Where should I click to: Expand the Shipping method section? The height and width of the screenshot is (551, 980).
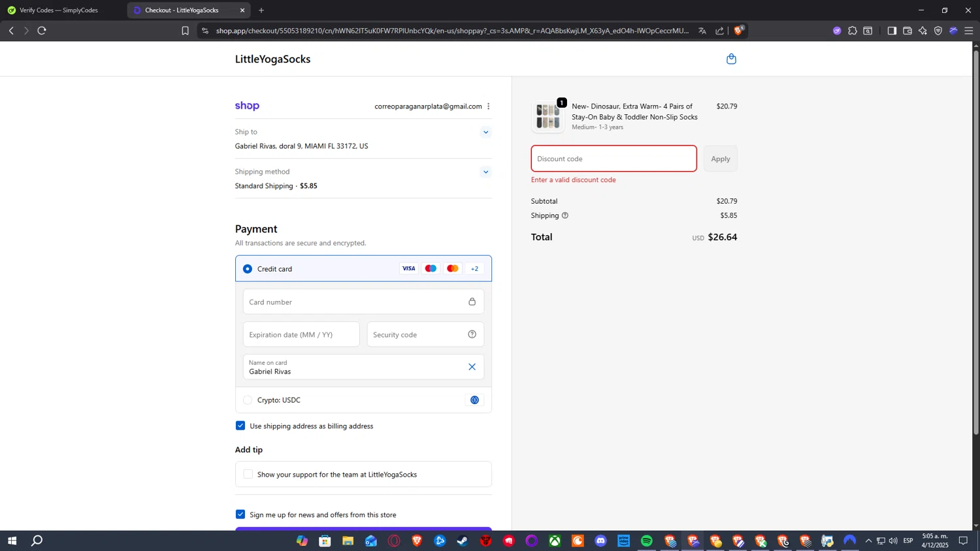coord(485,172)
